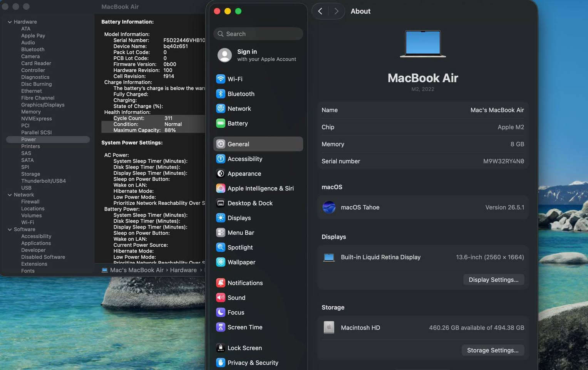Go back using the left chevron
This screenshot has width=588, height=370.
coord(320,11)
